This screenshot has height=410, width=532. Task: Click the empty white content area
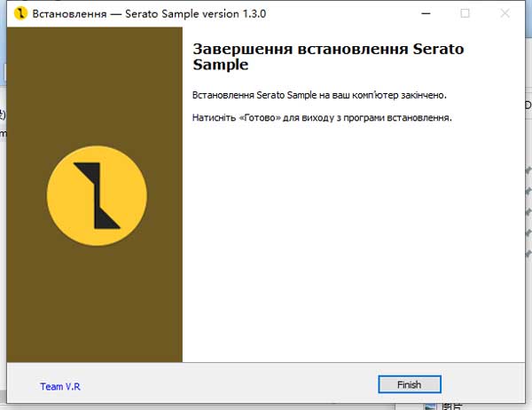point(353,238)
